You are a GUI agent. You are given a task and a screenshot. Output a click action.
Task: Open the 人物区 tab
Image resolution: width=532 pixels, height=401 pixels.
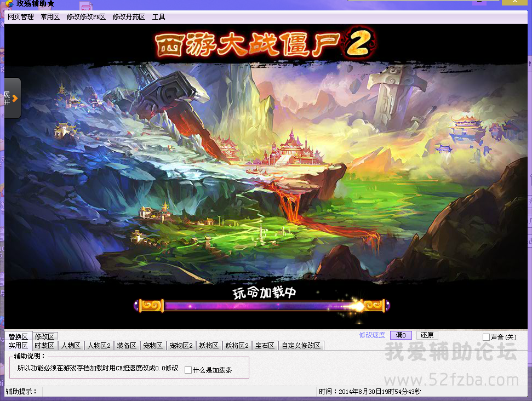coord(71,345)
